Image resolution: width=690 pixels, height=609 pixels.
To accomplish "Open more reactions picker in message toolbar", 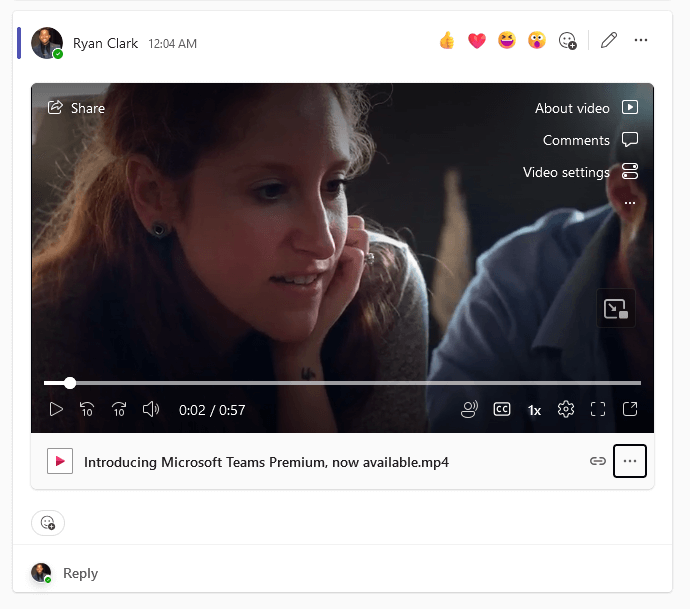I will [x=567, y=40].
